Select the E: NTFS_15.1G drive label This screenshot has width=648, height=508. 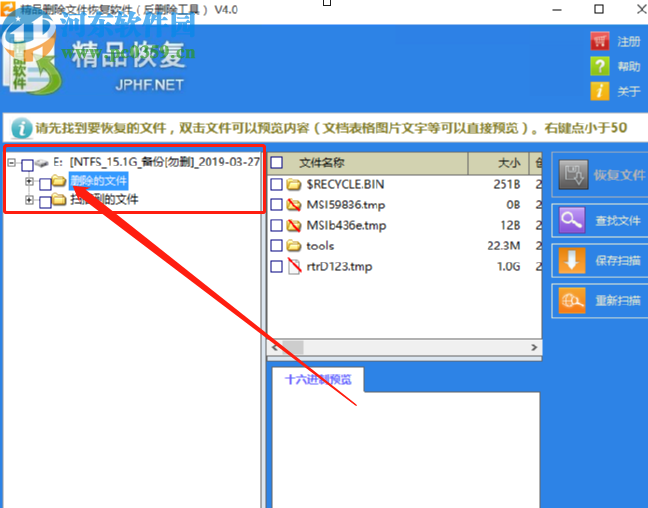[157, 162]
